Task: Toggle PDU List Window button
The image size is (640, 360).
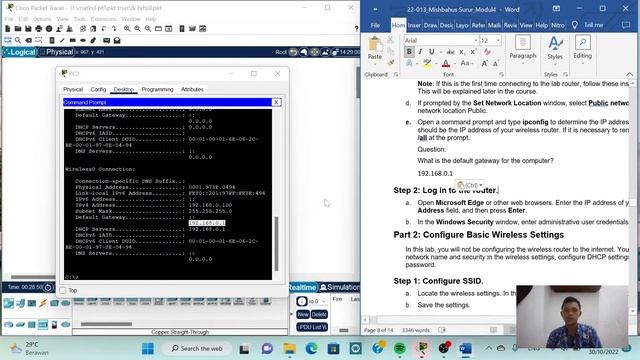Action: (312, 327)
